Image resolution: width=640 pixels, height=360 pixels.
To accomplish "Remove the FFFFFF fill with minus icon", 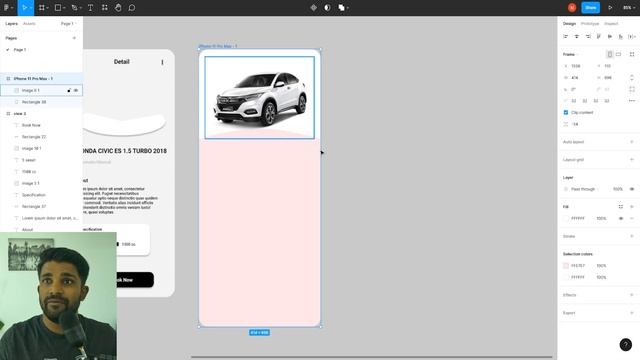I will 632,218.
